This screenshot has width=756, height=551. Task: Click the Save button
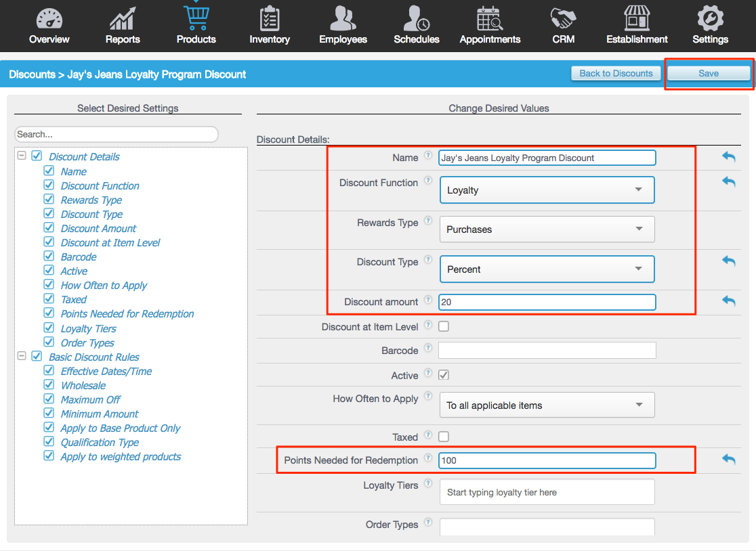pos(708,73)
